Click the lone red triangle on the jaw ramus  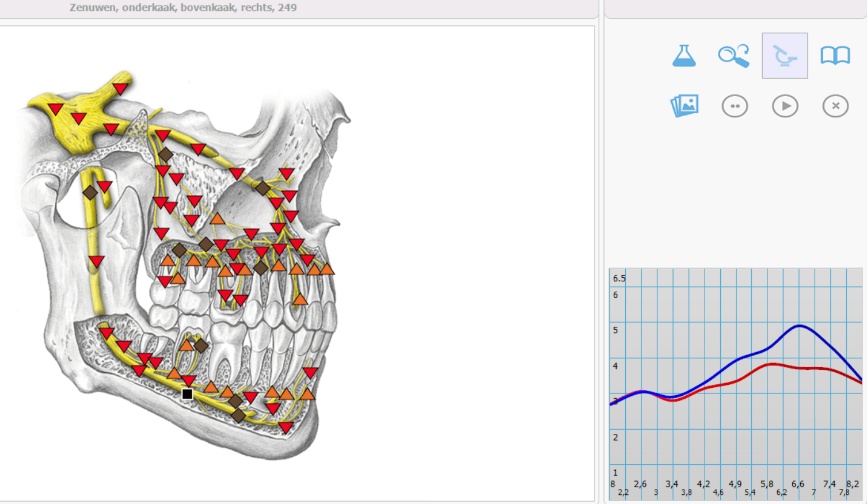96,262
